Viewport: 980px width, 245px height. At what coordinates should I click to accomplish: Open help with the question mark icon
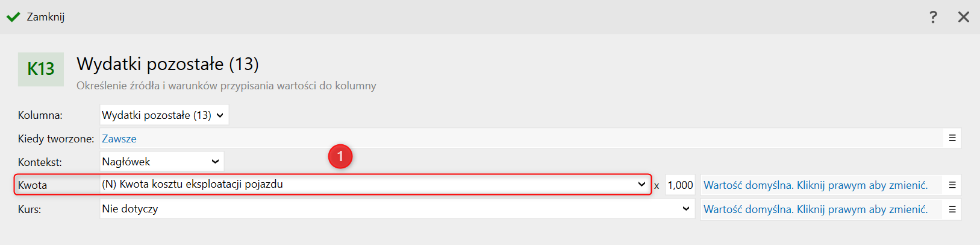[x=933, y=17]
